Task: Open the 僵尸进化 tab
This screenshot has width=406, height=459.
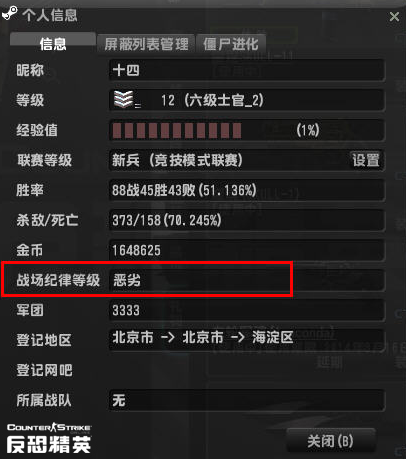Action: click(231, 43)
